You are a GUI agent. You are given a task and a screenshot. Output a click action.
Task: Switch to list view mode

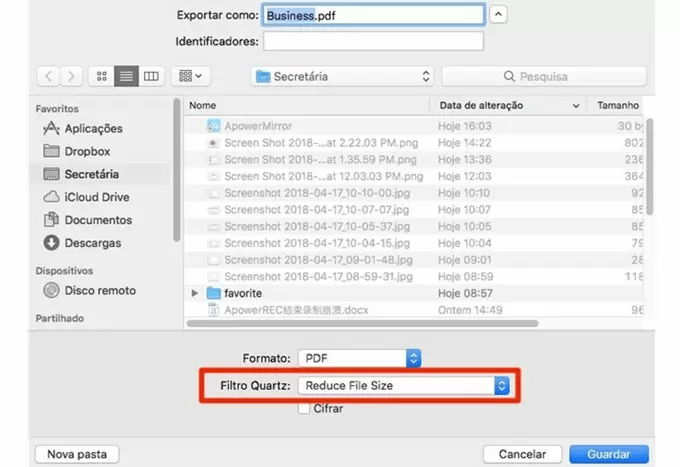(127, 76)
